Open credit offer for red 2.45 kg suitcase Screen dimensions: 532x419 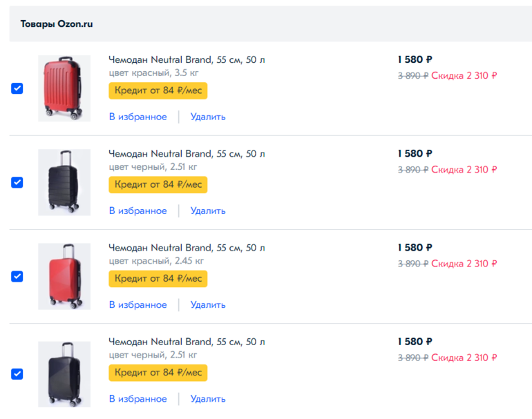(158, 278)
